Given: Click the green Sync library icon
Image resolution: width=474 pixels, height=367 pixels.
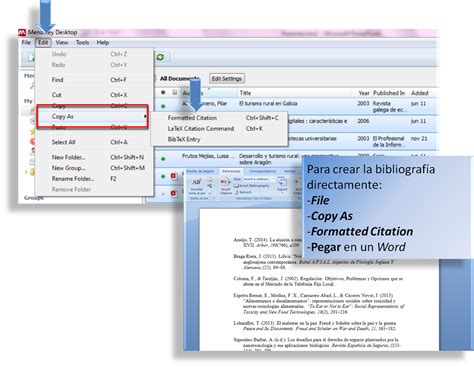Looking at the screenshot, I should point(160,57).
